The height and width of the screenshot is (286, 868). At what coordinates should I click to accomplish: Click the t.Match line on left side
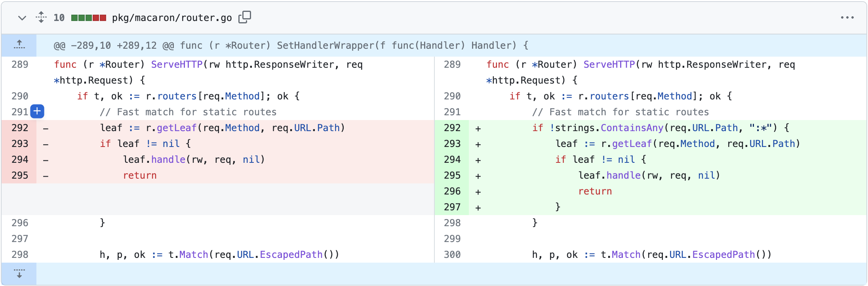(219, 255)
